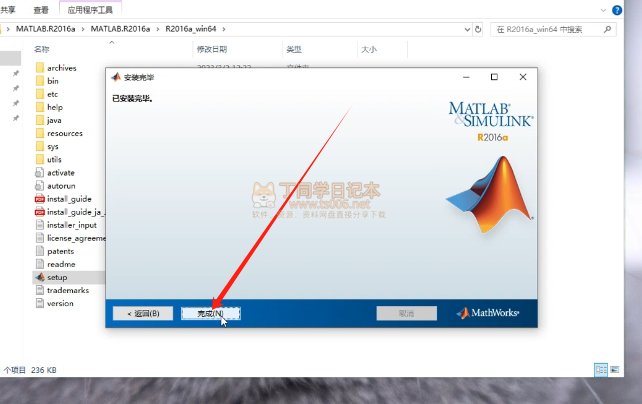Select the install_guide_ja PDF icon
The height and width of the screenshot is (404, 642).
pos(40,212)
